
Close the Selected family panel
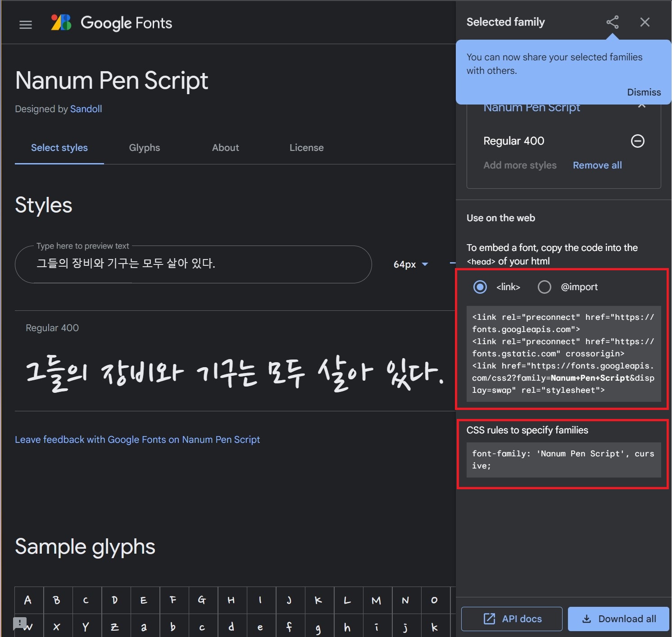tap(645, 22)
